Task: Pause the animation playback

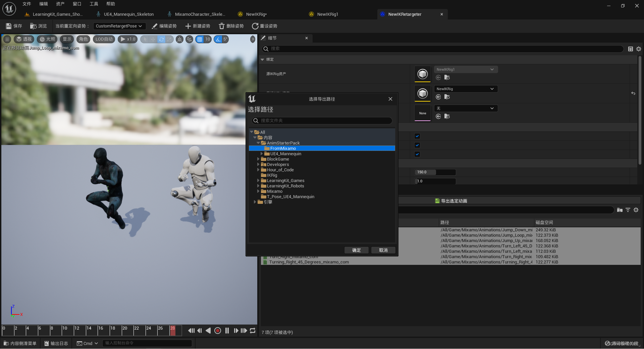Action: [227, 331]
